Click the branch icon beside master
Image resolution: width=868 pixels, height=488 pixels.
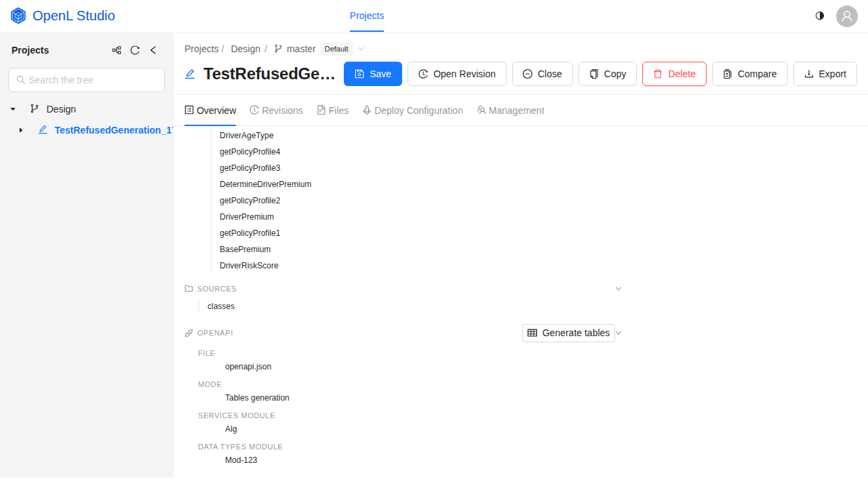pos(278,49)
